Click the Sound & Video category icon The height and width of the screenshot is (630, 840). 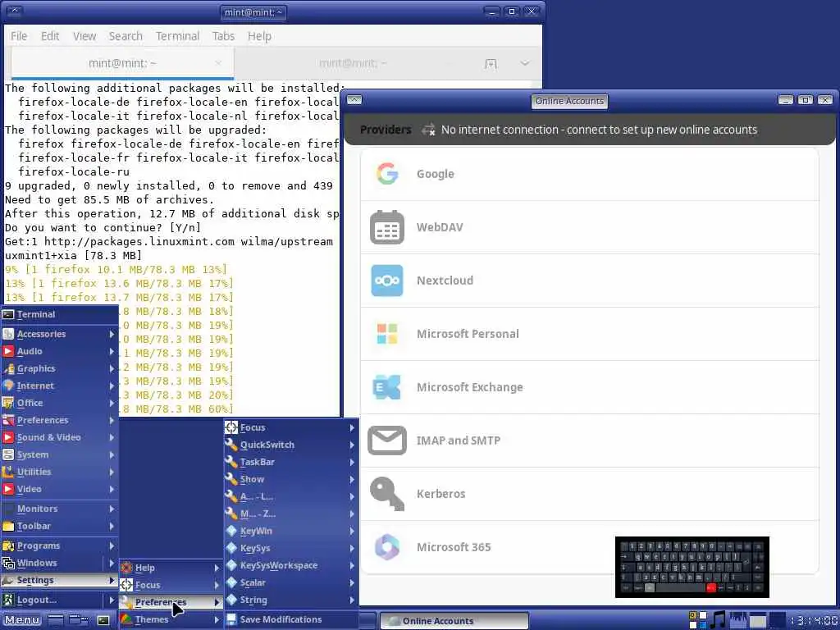click(8, 437)
